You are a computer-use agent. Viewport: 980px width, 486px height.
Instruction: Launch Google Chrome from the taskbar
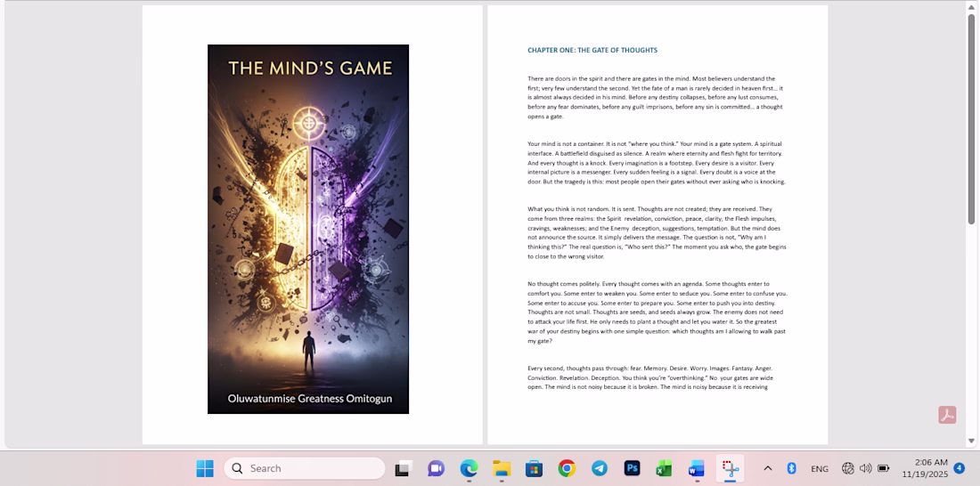pos(567,468)
